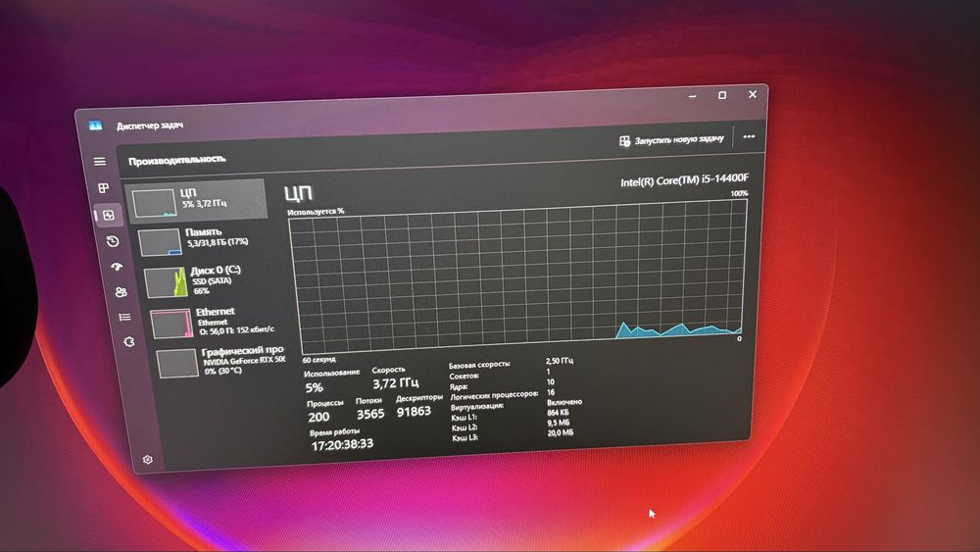Viewport: 980px width, 552px height.
Task: Open the three-dots more options menu
Action: (749, 136)
